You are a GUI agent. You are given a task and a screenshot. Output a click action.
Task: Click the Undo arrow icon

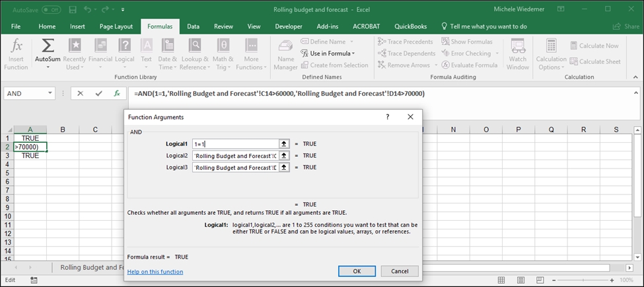(x=87, y=9)
